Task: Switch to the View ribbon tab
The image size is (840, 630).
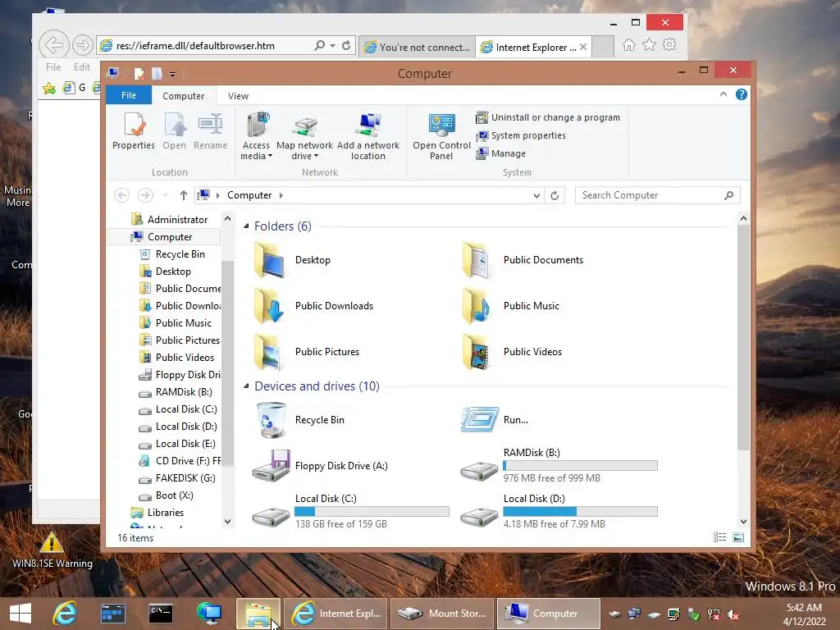Action: [238, 96]
